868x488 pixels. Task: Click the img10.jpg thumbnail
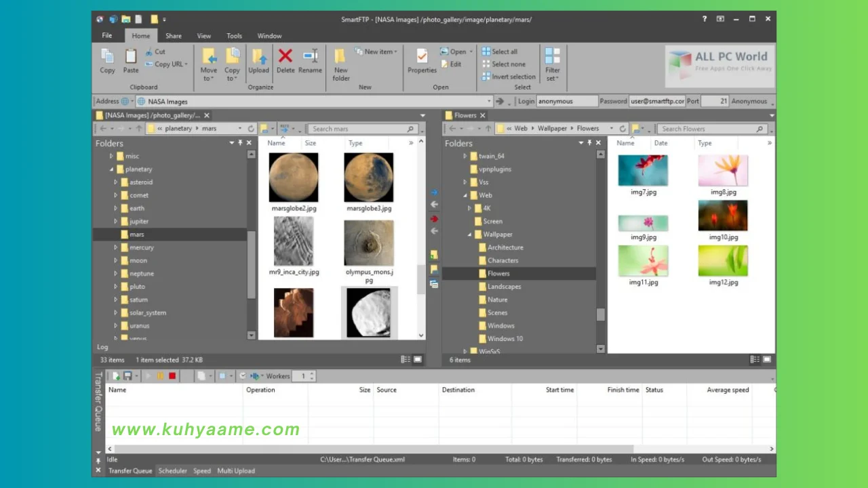click(723, 216)
